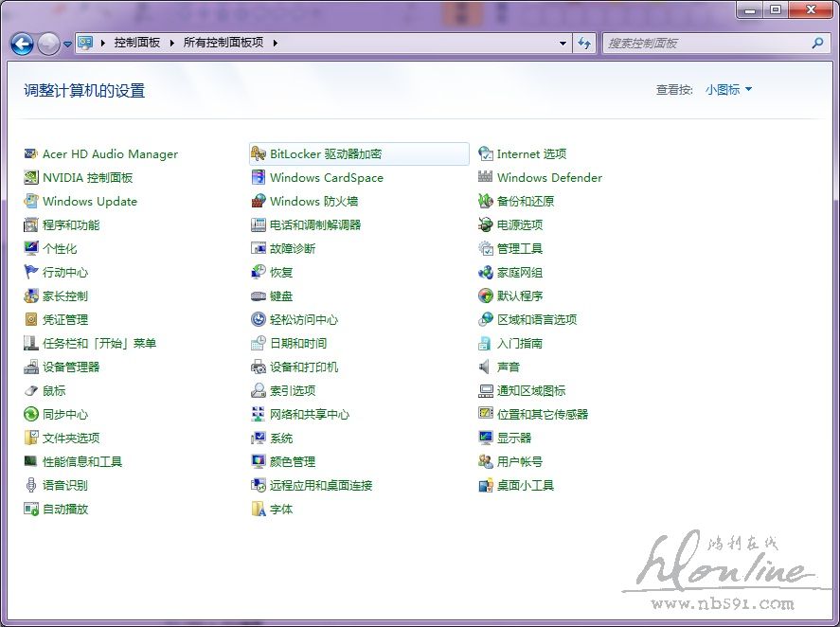The image size is (840, 627).
Task: Click the 搜索控制面板 search field
Action: 706,44
